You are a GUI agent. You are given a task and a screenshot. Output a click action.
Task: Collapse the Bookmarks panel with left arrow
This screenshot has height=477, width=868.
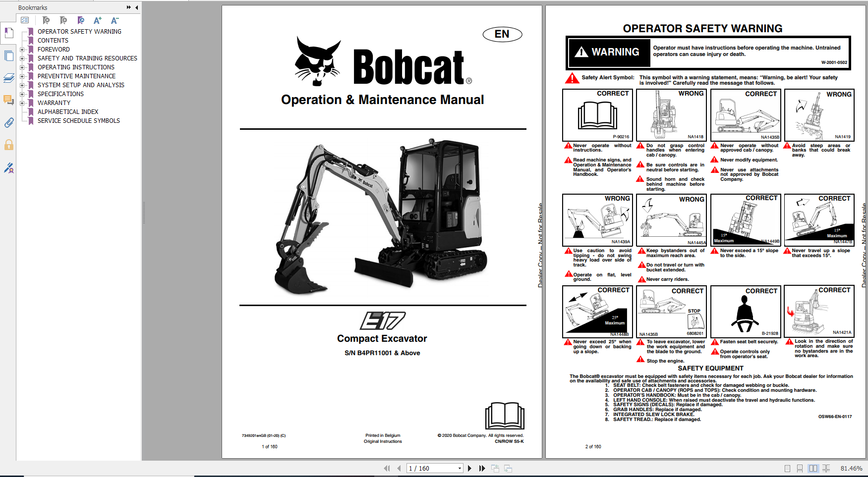(x=136, y=7)
